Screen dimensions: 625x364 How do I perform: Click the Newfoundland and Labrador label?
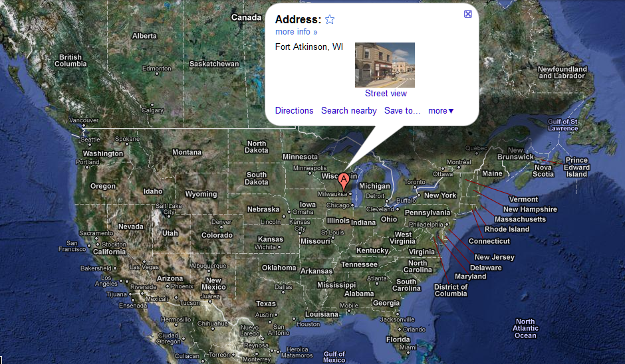point(562,72)
